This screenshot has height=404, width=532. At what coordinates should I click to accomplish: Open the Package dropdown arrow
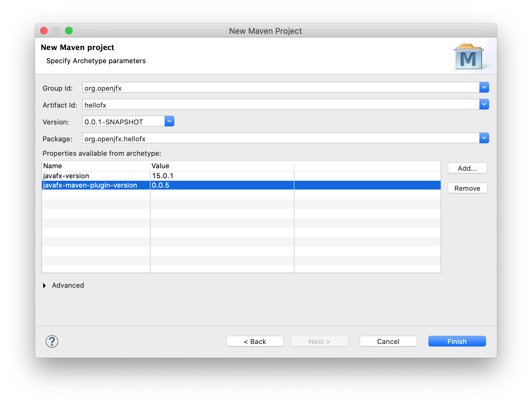[484, 138]
